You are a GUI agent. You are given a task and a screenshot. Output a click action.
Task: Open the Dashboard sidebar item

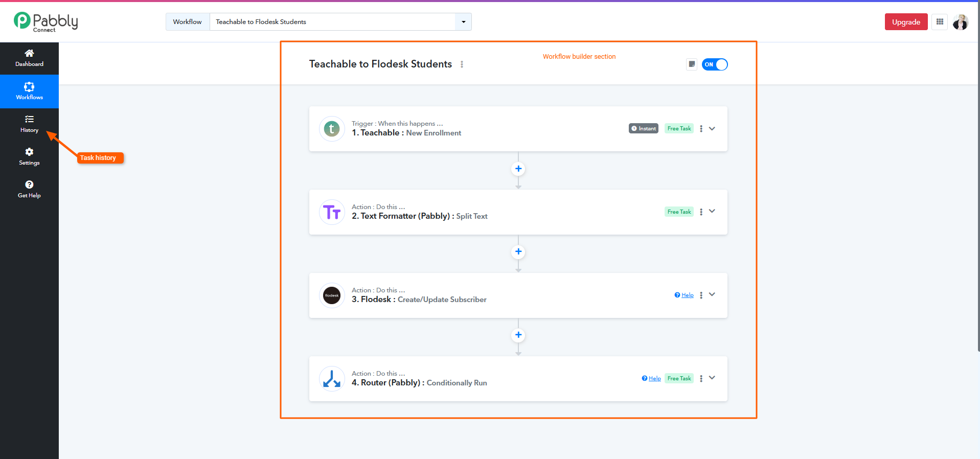pyautogui.click(x=29, y=58)
